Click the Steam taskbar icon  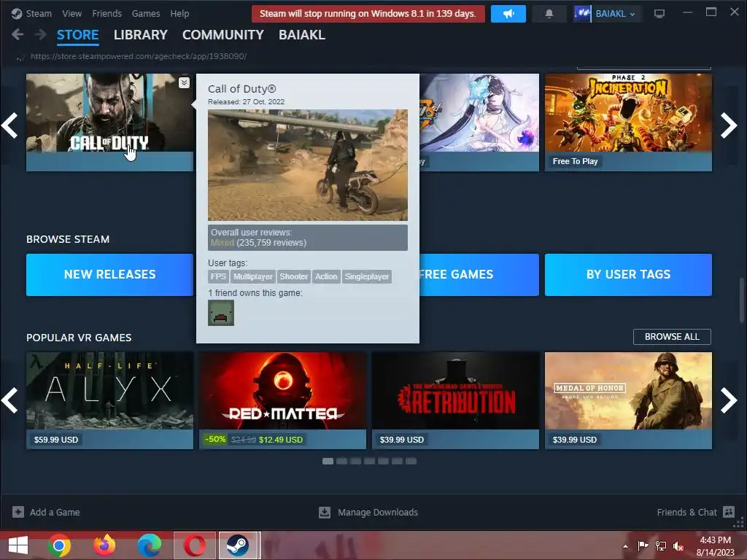click(237, 545)
